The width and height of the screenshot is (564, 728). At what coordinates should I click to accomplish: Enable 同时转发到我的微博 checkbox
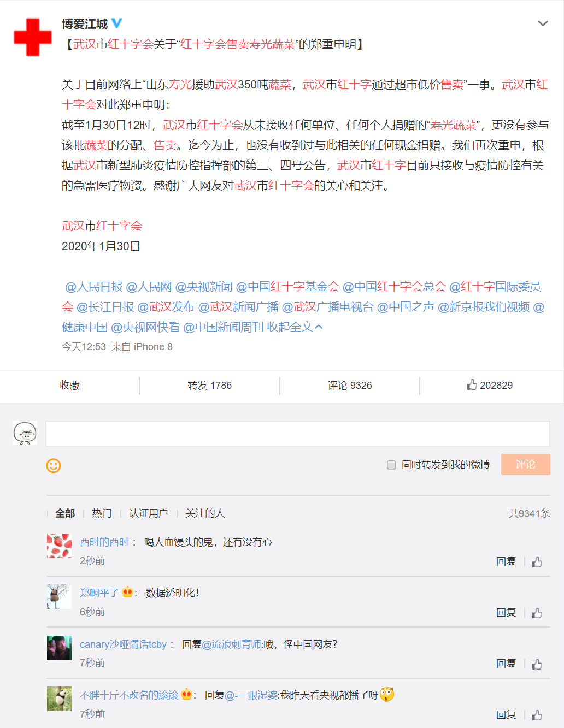pyautogui.click(x=391, y=465)
